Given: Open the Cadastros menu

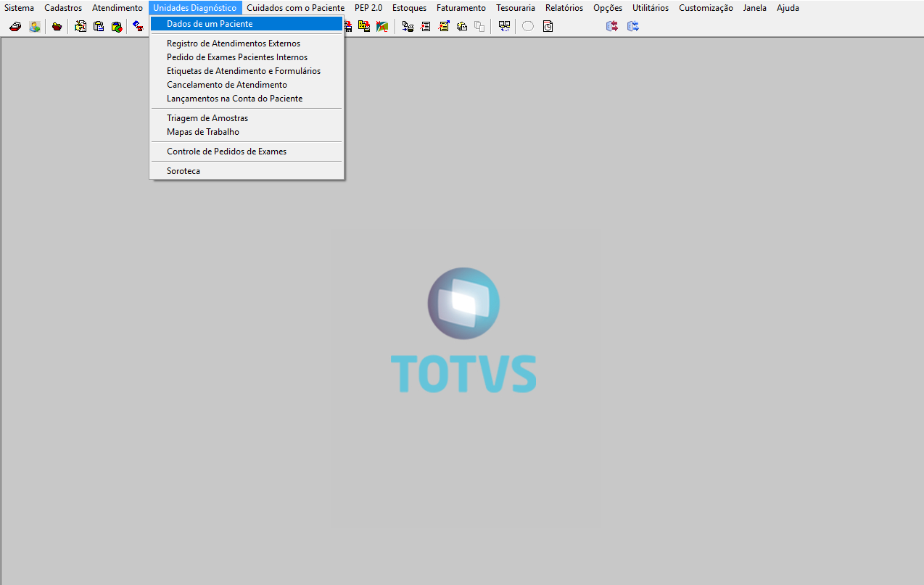Looking at the screenshot, I should coord(63,8).
